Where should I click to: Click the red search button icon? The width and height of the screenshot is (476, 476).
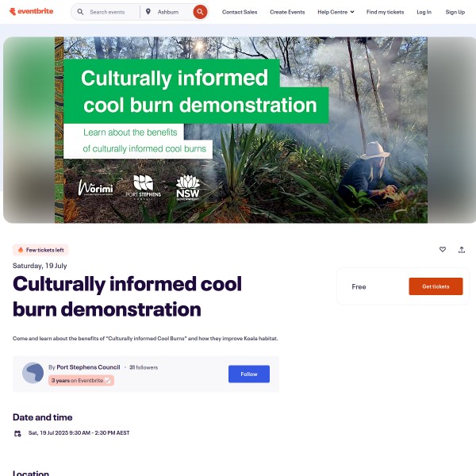(x=200, y=12)
